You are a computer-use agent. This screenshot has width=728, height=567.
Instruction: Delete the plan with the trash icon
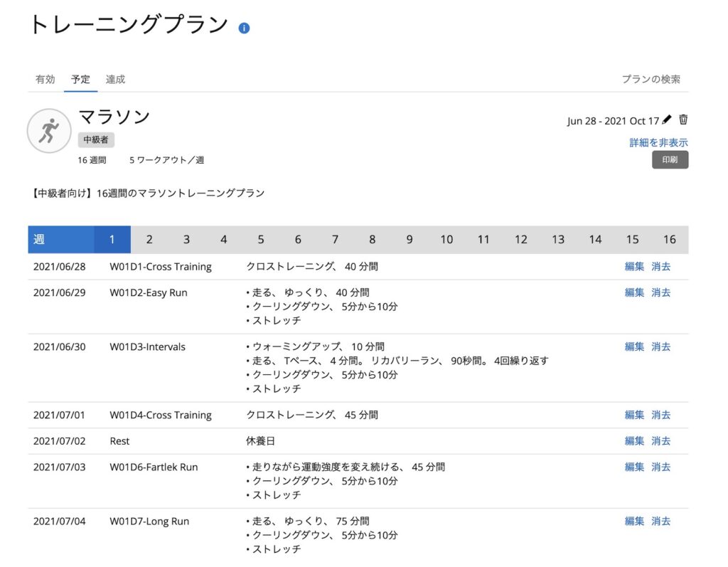coord(683,120)
